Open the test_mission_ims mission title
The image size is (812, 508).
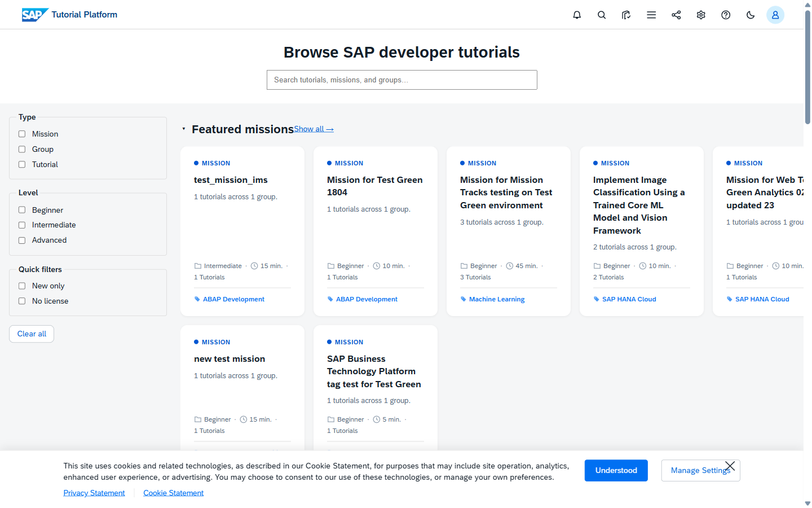point(231,180)
